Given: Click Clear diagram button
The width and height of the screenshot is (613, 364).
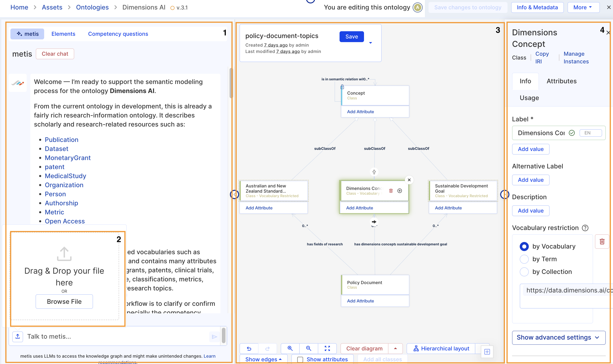Looking at the screenshot, I should pos(364,348).
